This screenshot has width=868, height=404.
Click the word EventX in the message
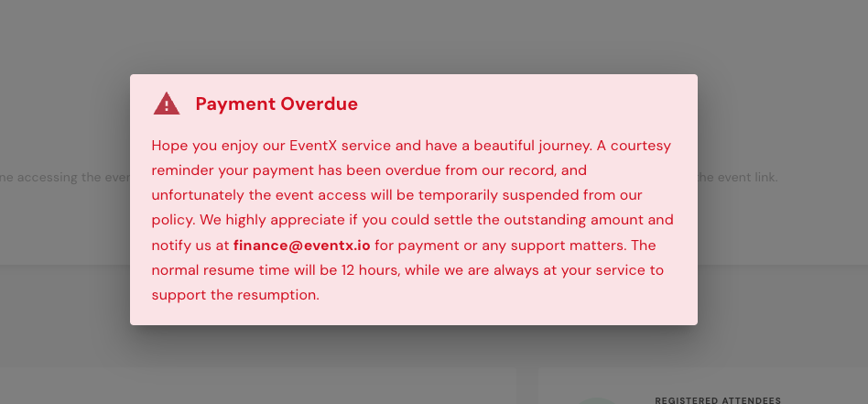(313, 146)
